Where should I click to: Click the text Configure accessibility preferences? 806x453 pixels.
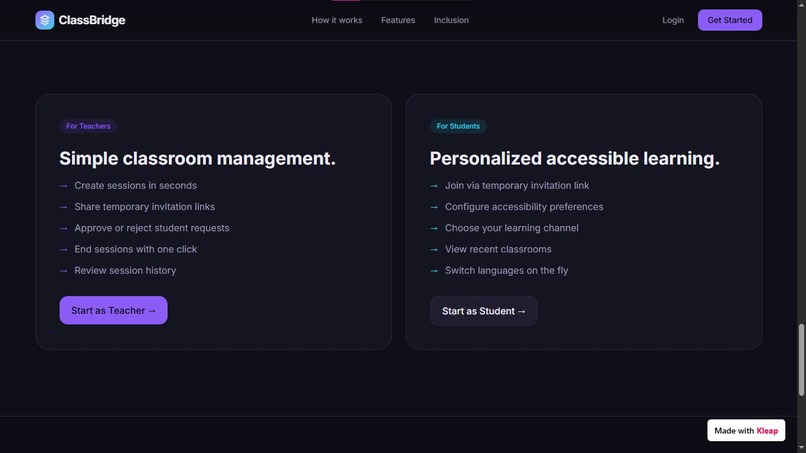pyautogui.click(x=524, y=207)
